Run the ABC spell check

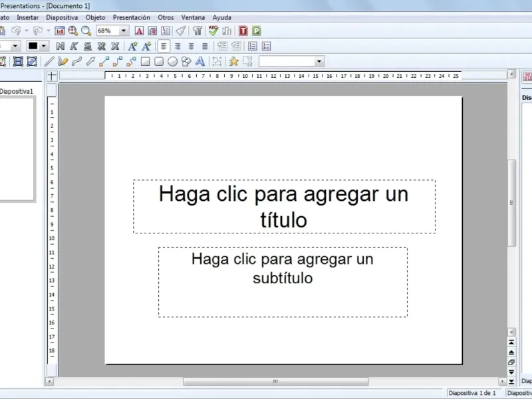[213, 31]
